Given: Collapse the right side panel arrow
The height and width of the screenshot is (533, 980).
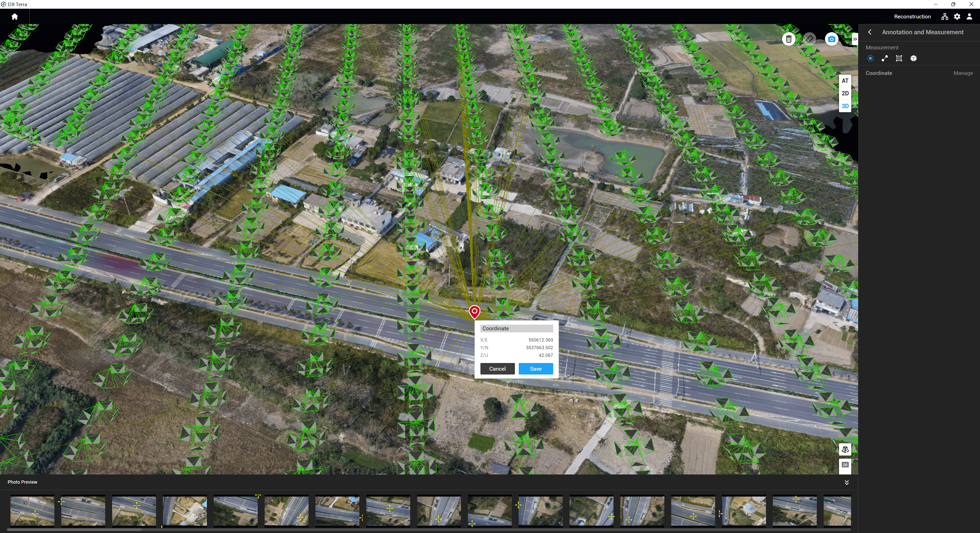Looking at the screenshot, I should pos(854,39).
